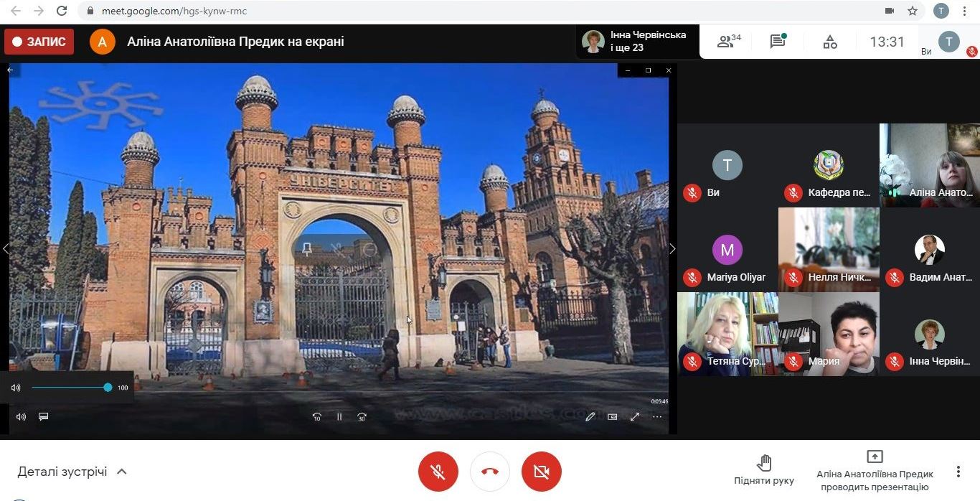Open the activities shapes icon

point(830,42)
